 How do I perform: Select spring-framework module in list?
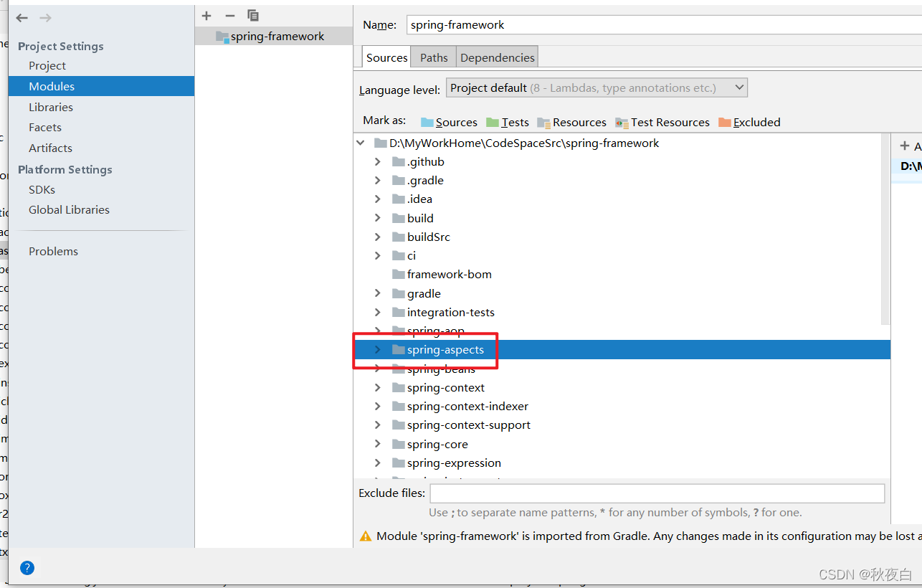pyautogui.click(x=274, y=37)
